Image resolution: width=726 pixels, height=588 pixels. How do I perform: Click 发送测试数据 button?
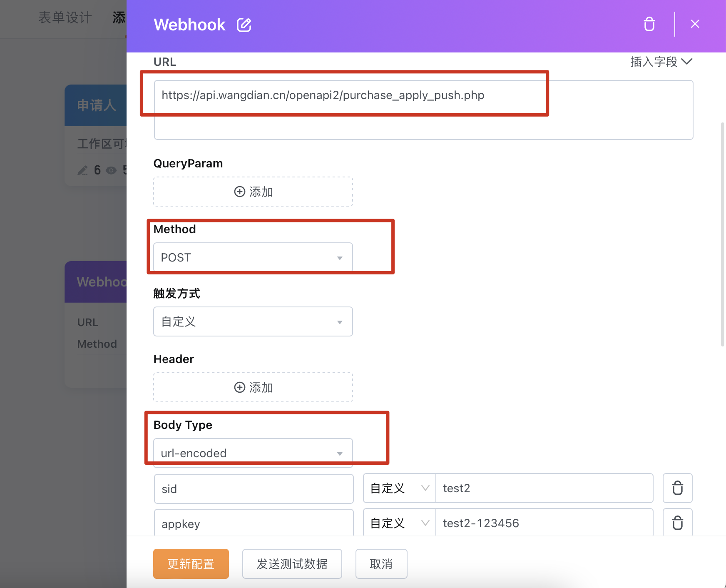(292, 564)
